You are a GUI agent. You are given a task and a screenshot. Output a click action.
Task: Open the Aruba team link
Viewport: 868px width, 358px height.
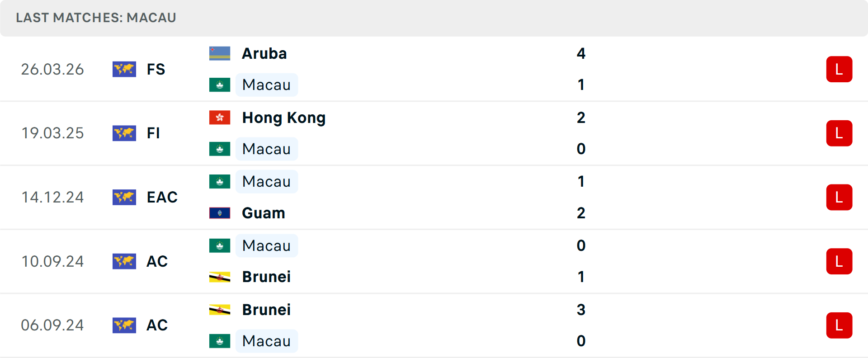(264, 53)
